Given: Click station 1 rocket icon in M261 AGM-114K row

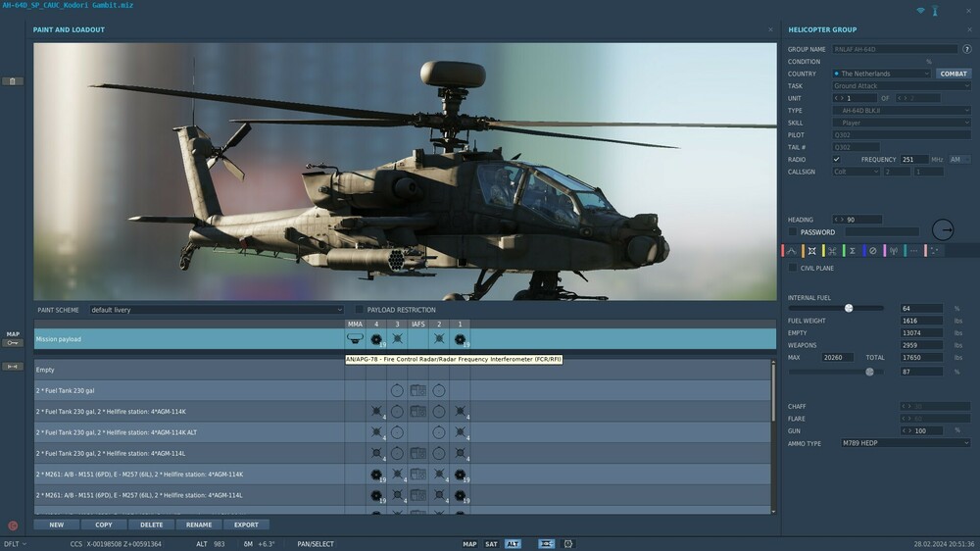Looking at the screenshot, I should pos(460,475).
